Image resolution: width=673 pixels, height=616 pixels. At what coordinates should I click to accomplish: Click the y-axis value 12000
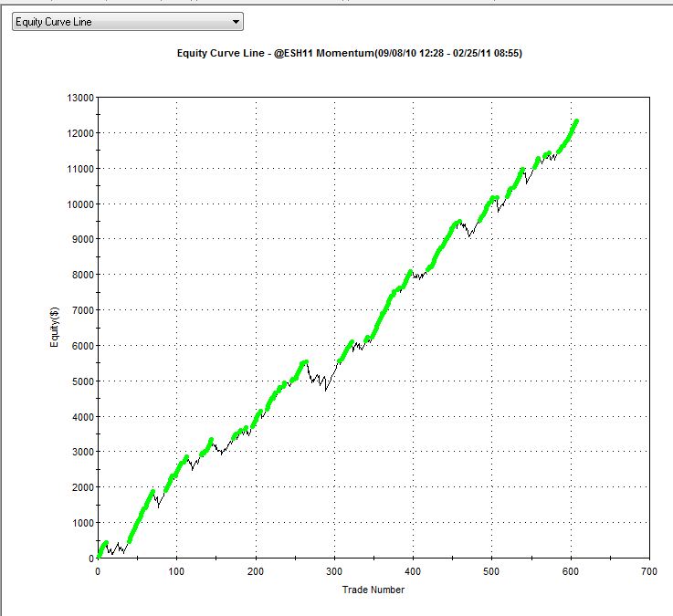coord(80,133)
